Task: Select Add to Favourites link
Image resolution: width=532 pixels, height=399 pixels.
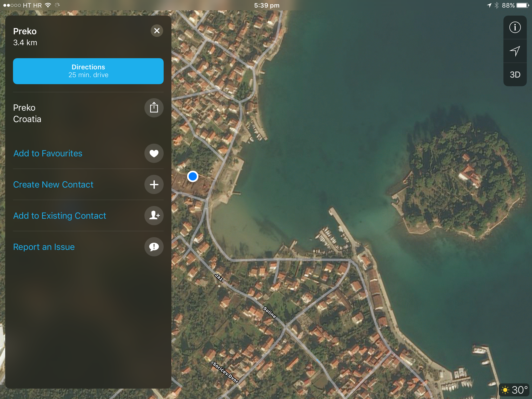Action: pyautogui.click(x=48, y=154)
